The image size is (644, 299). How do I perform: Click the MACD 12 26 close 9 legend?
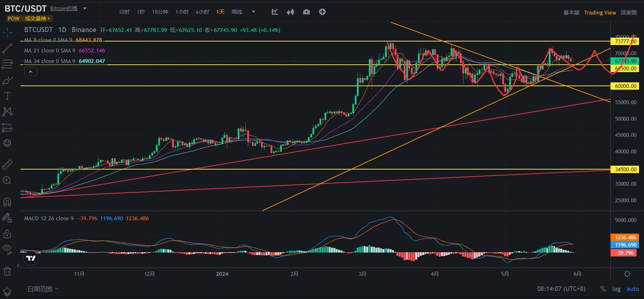[49, 219]
